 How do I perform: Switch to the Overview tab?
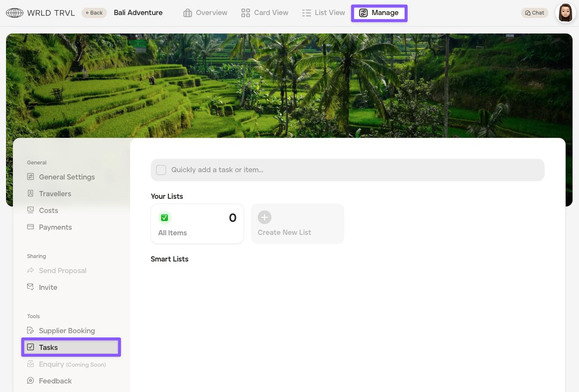click(205, 13)
